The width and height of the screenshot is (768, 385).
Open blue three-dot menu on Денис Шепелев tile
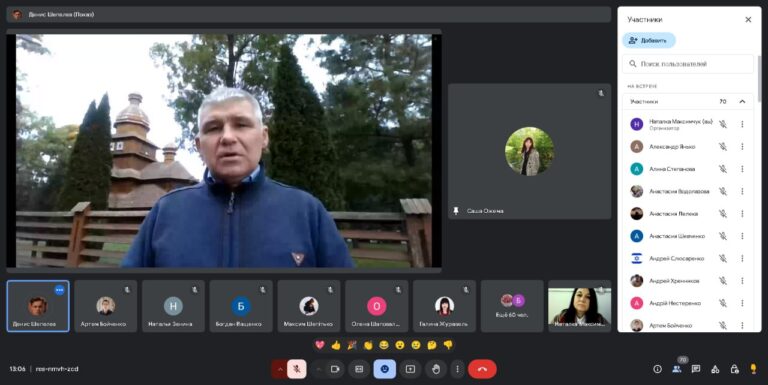60,290
